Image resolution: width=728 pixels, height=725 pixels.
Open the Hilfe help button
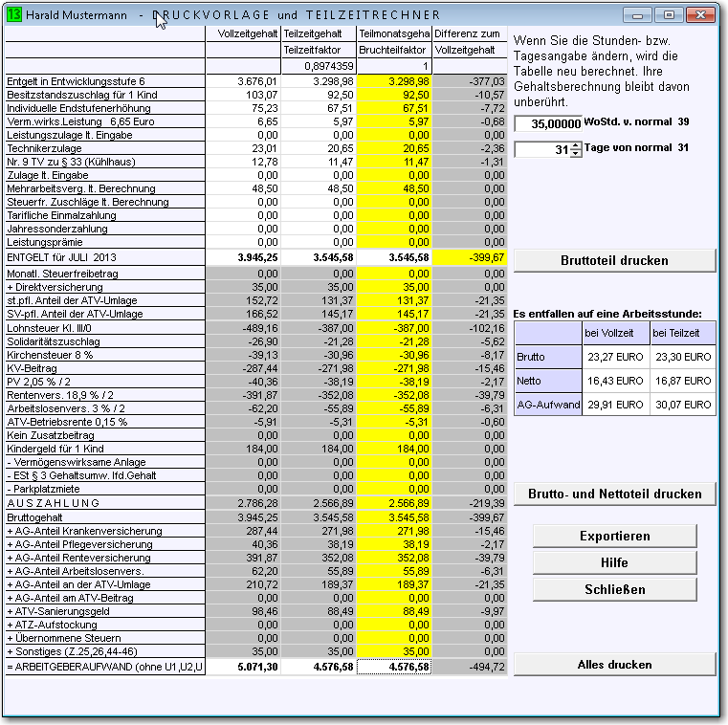tap(615, 562)
